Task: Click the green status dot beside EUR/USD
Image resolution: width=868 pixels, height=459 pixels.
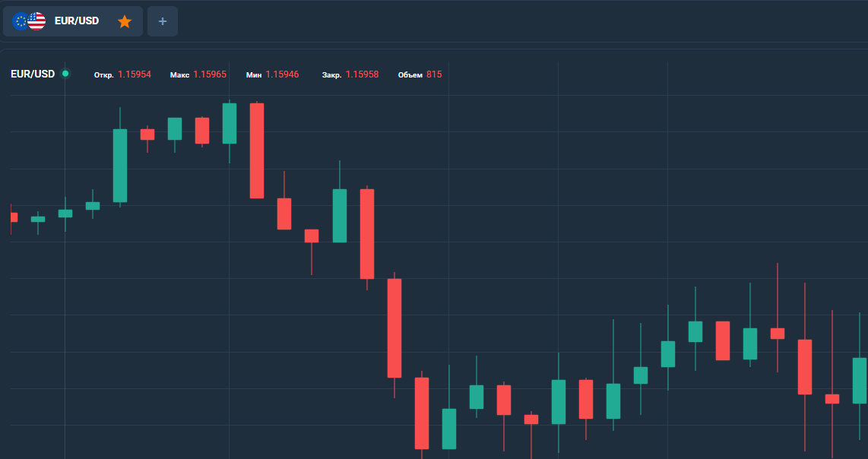Action: click(x=65, y=74)
